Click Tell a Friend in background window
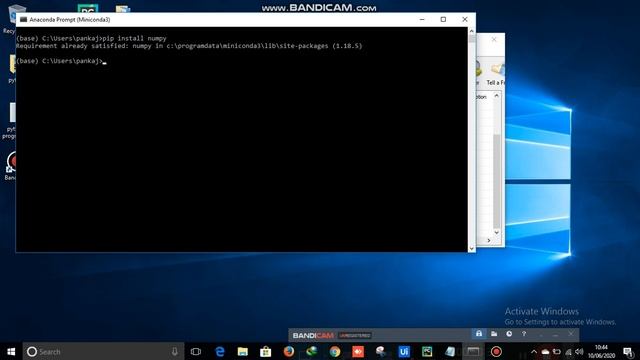Screen dimensions: 640x360 pyautogui.click(x=496, y=74)
